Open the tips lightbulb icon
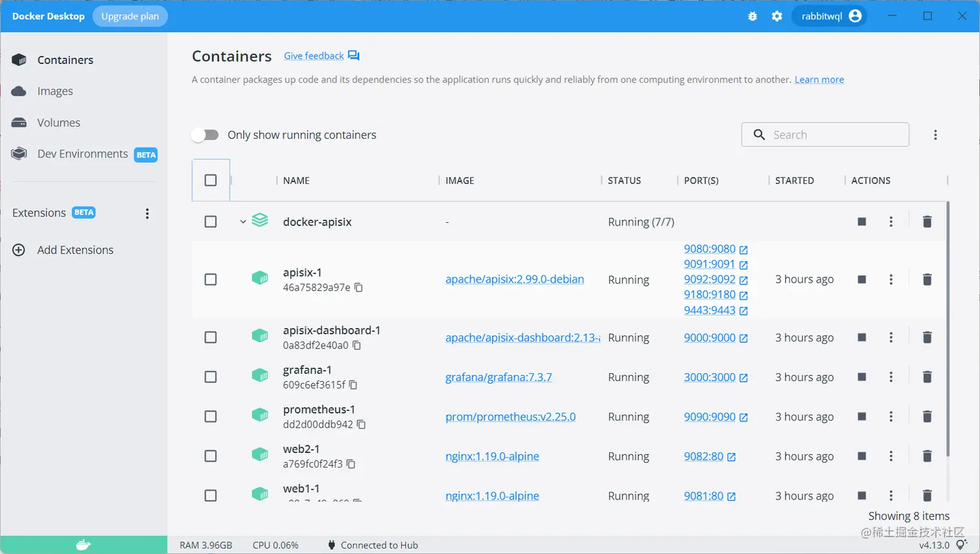980x554 pixels. tap(962, 545)
